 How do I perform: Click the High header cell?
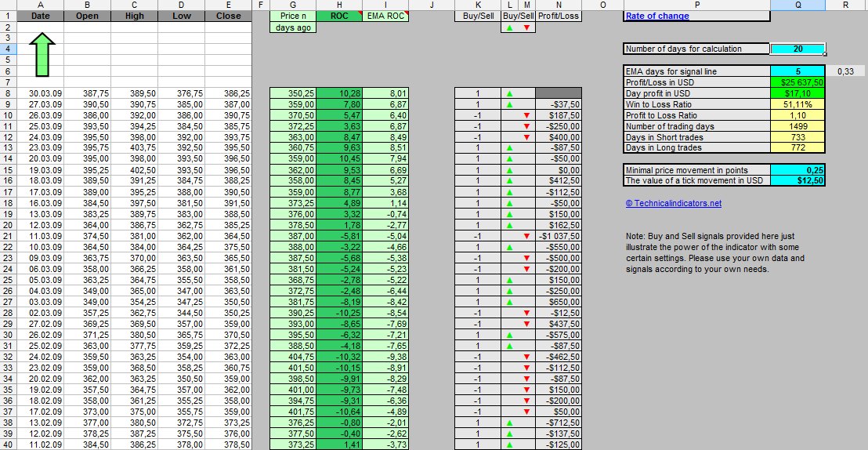(134, 16)
